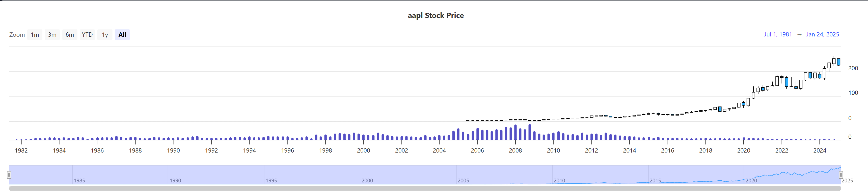Click the 1982 x-axis label
The height and width of the screenshot is (191, 868).
pyautogui.click(x=21, y=151)
